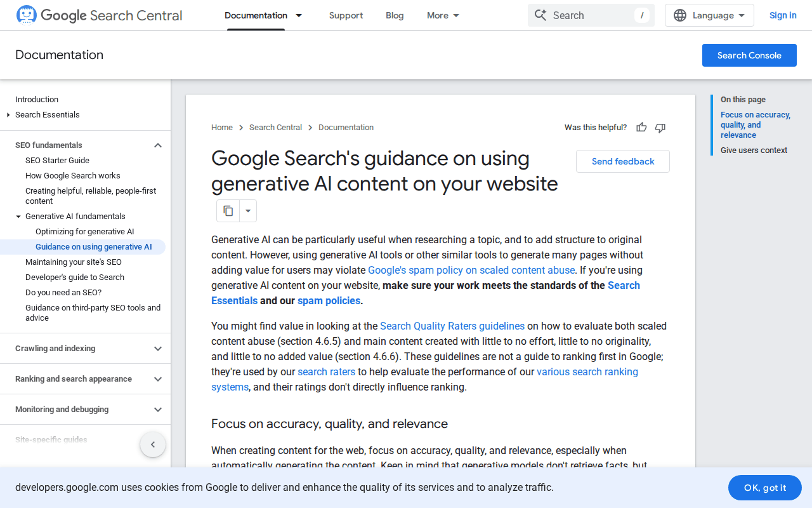Select Optimizing for generative AI

point(85,232)
